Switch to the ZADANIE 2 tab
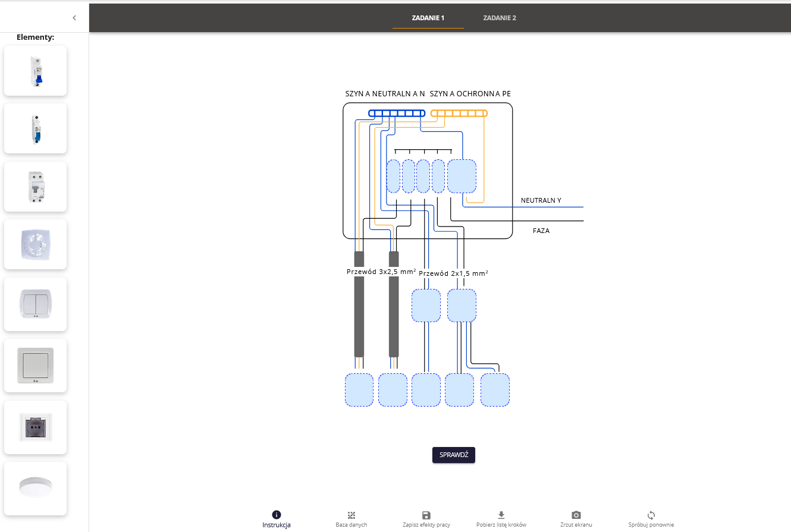This screenshot has height=532, width=791. point(500,18)
